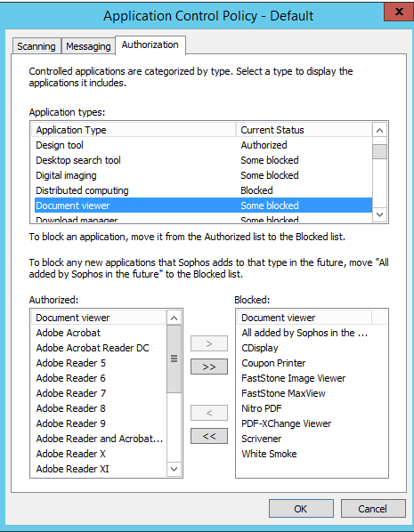Image resolution: width=414 pixels, height=532 pixels.
Task: Click up arrow of Application types scrollbar
Action: coord(379,130)
